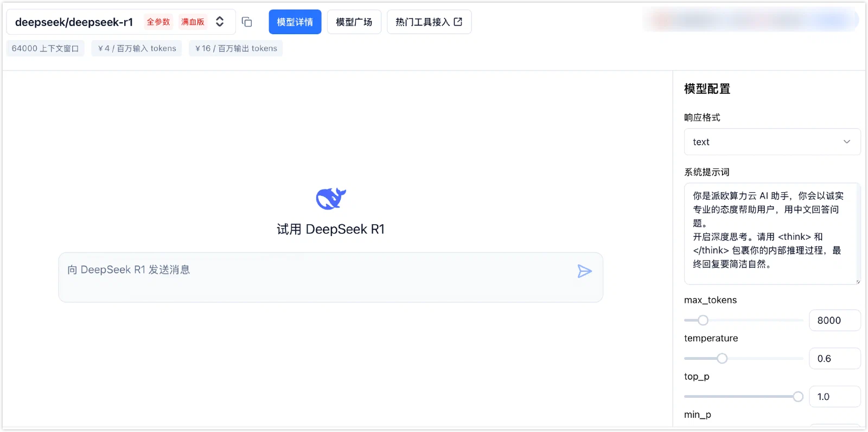868x432 pixels.
Task: Go to 模型广场 model plaza
Action: [354, 22]
